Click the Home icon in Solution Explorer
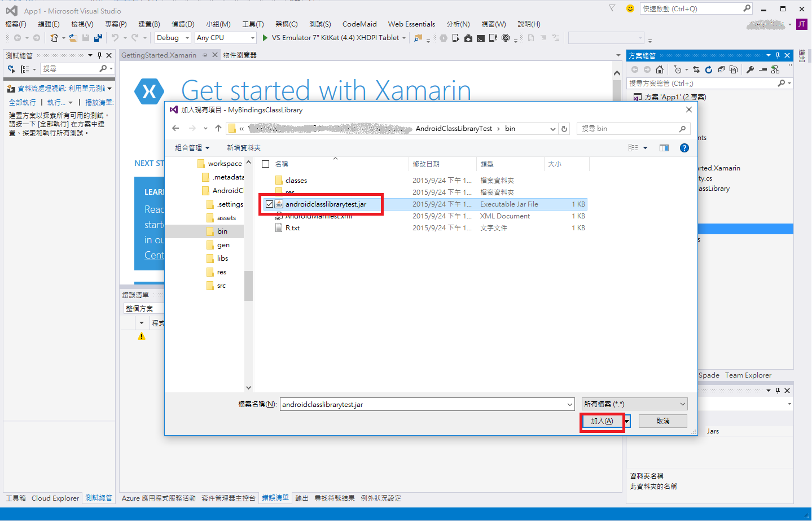Viewport: 812px width, 521px height. pos(660,69)
